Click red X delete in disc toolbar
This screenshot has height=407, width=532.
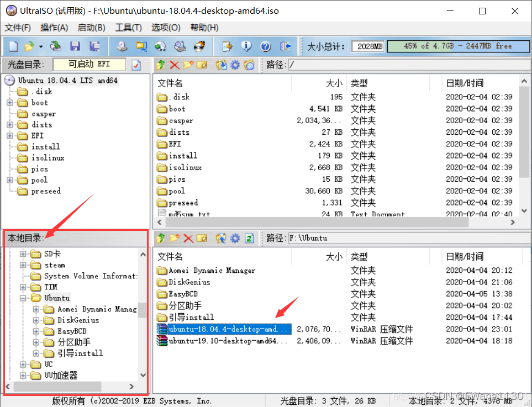pyautogui.click(x=175, y=65)
